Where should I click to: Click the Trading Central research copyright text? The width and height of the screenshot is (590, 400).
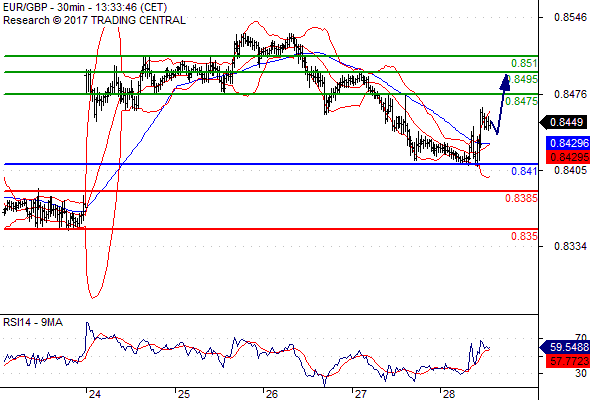pos(94,20)
